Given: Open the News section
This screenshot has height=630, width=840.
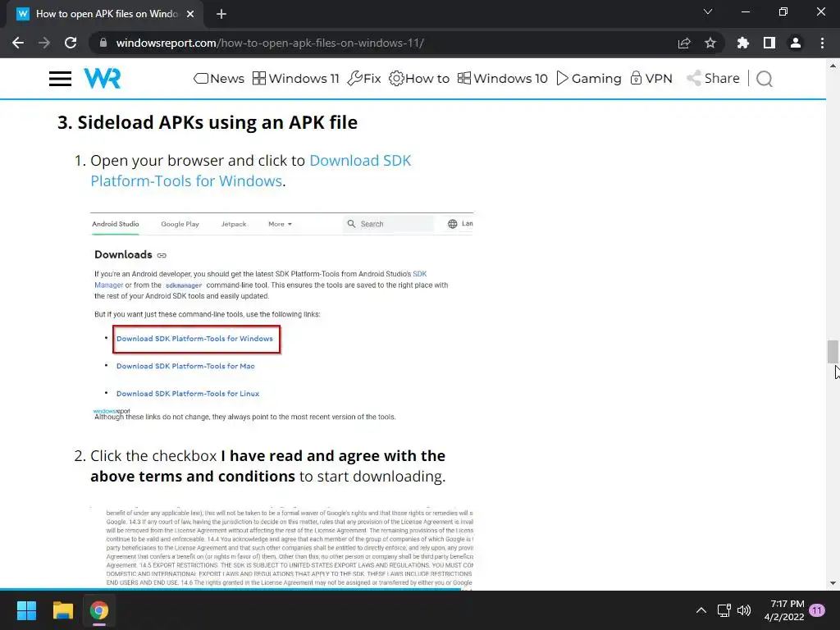Looking at the screenshot, I should pos(218,79).
